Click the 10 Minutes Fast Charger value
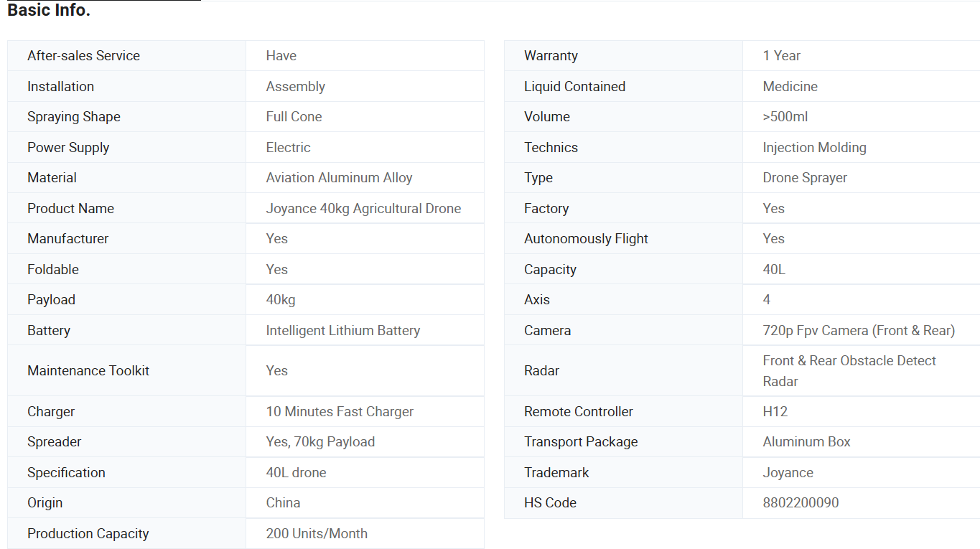 340,411
